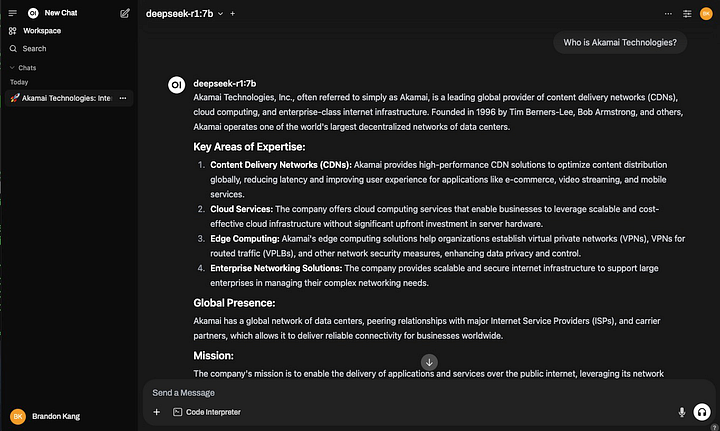Image resolution: width=720 pixels, height=431 pixels.
Task: Jump to bottom with down-arrow button
Action: click(x=429, y=362)
